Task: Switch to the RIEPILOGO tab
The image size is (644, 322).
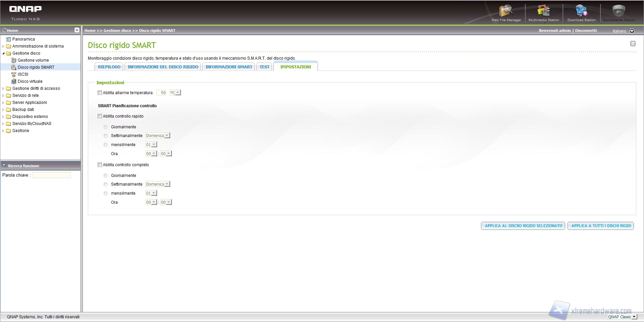Action: tap(109, 67)
